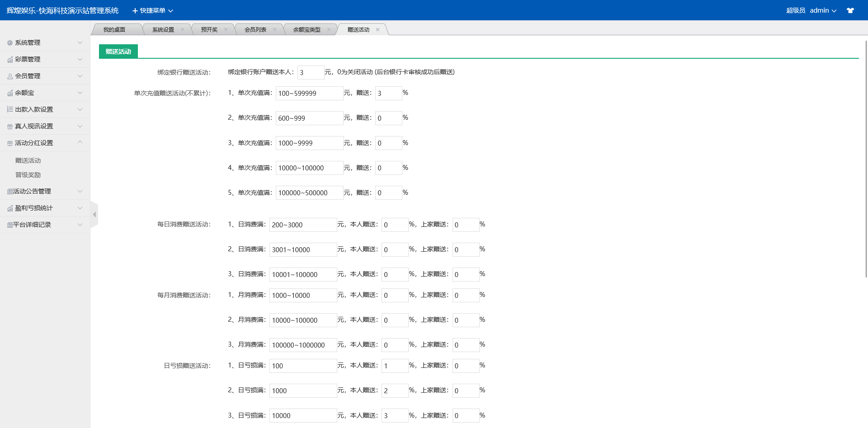Open the 快捷菜单 dropdown

[x=152, y=10]
